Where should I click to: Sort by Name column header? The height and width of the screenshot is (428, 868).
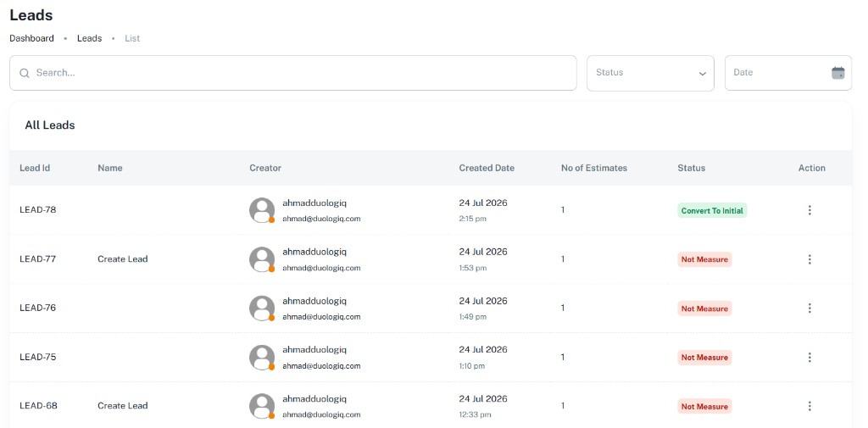click(109, 168)
